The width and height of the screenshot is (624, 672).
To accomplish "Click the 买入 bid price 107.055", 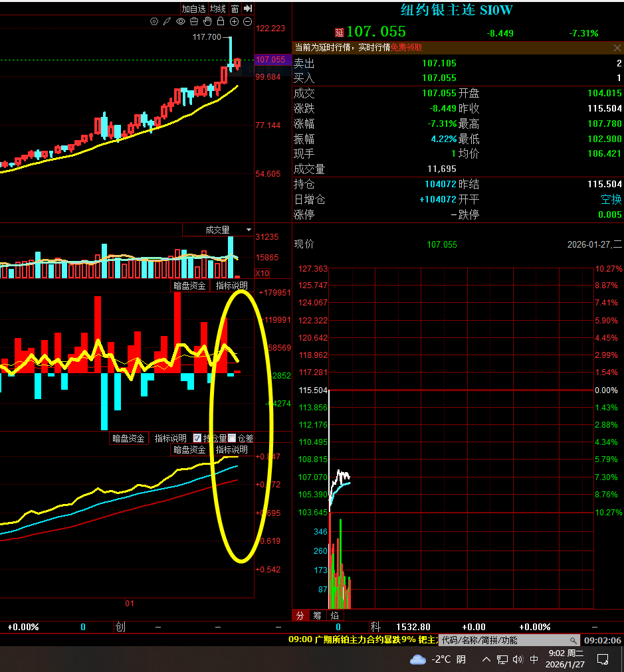I will (x=439, y=78).
